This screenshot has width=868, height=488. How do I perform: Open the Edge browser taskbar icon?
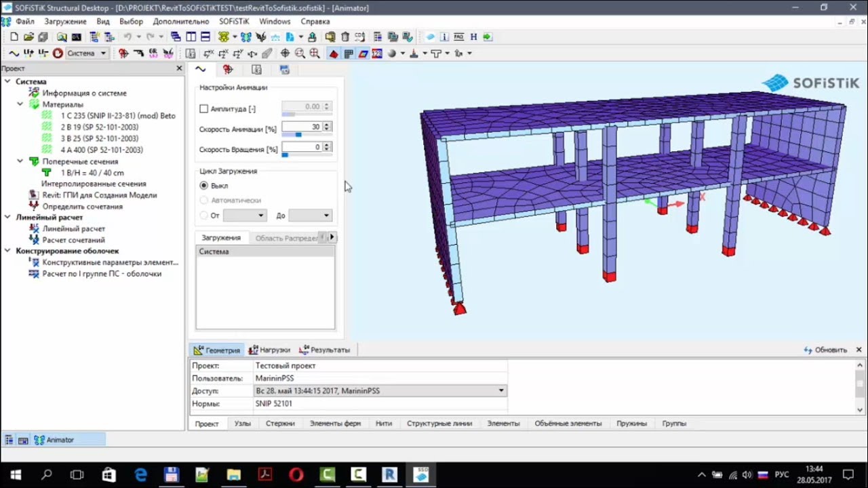140,475
